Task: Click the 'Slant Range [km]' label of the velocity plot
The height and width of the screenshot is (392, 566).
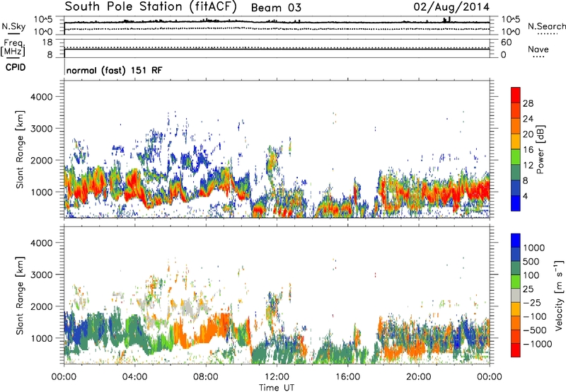Action: tap(20, 295)
